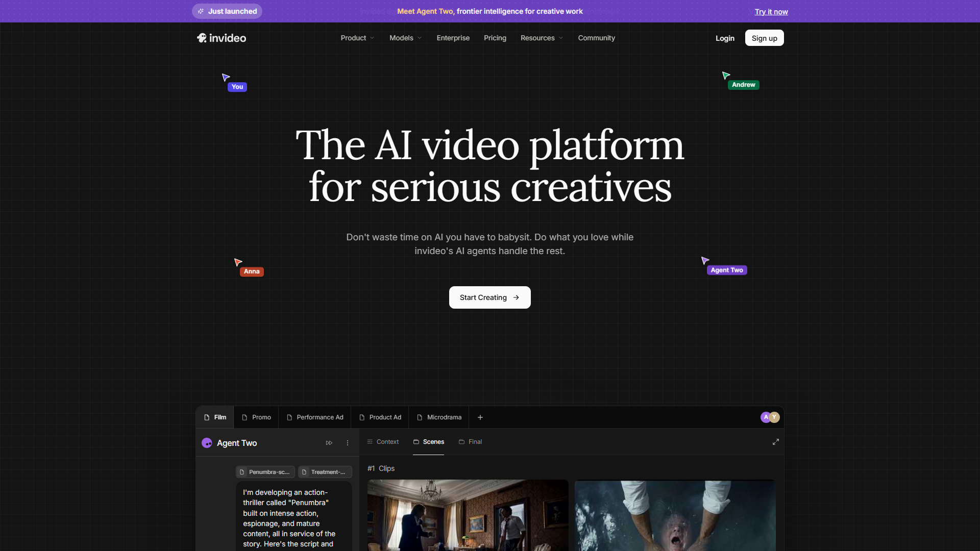Click the Just launched badge
980x551 pixels.
pyautogui.click(x=227, y=11)
